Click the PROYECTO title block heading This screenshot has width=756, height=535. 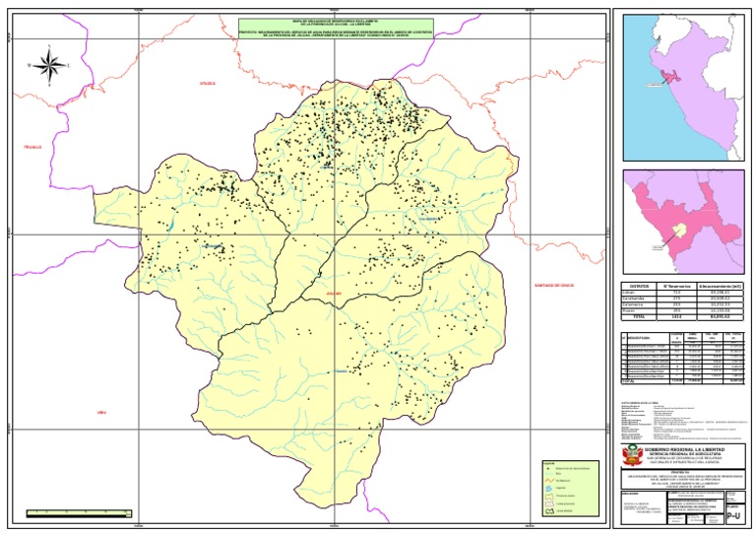point(680,472)
